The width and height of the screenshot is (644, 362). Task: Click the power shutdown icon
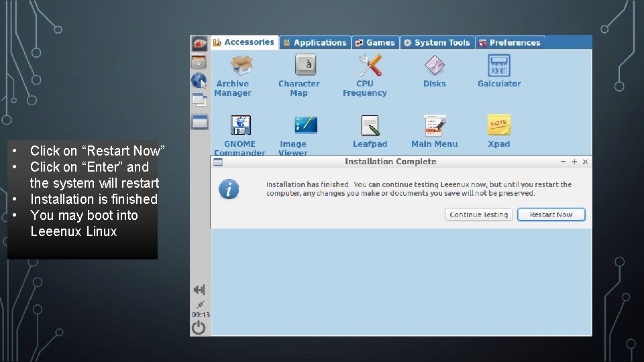coord(199,328)
